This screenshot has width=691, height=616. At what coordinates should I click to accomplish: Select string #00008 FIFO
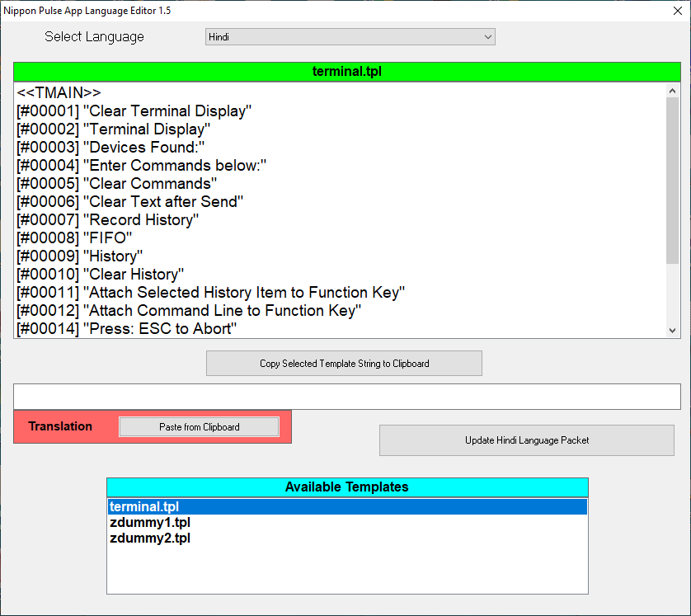pos(341,238)
